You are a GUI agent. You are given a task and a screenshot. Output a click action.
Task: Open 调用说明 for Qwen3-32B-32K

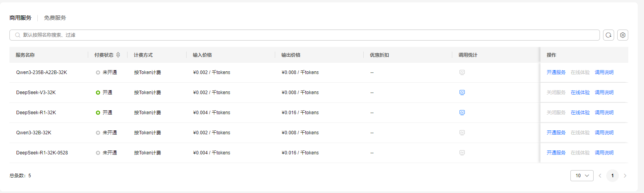[x=604, y=133]
